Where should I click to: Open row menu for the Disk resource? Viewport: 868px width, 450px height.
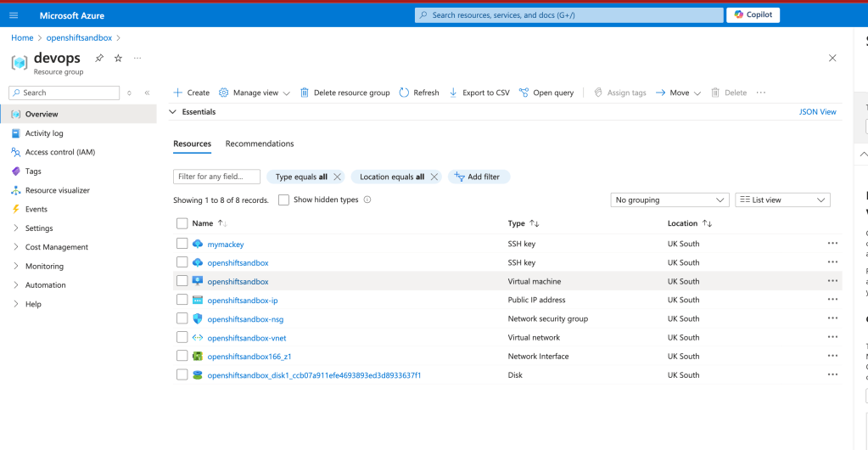832,374
